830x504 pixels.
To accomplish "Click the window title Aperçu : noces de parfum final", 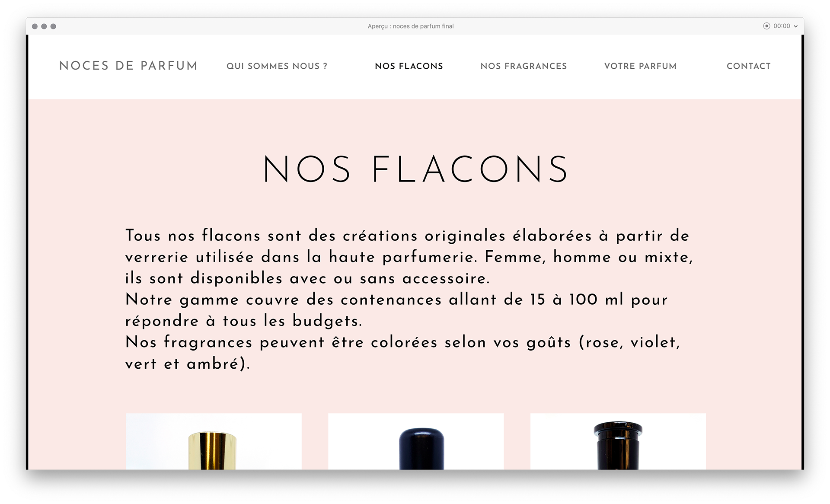I will click(x=411, y=26).
